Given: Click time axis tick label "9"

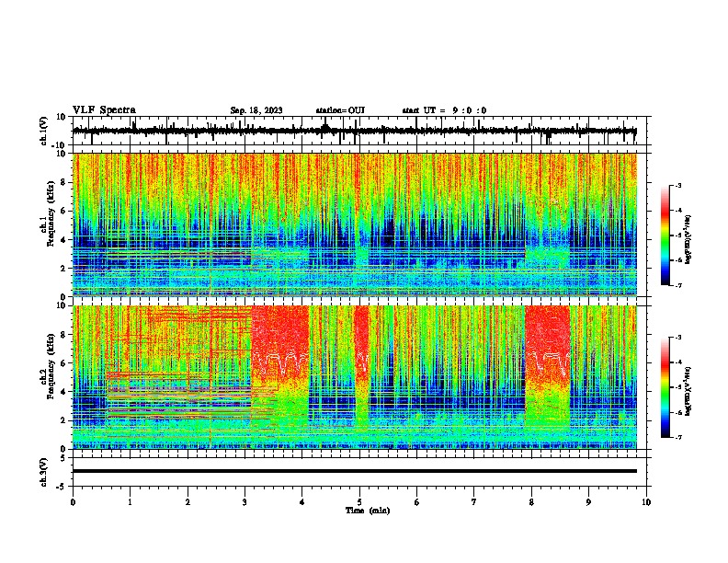Looking at the screenshot, I should (x=588, y=502).
